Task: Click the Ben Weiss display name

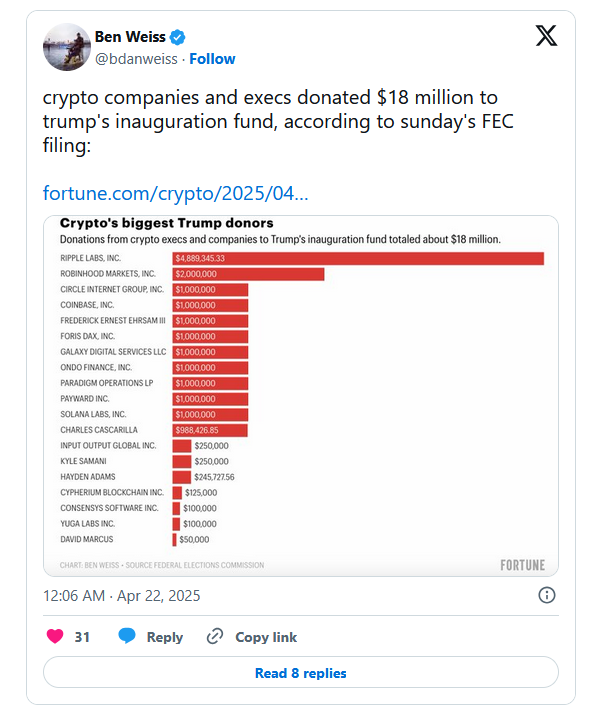Action: (x=130, y=37)
